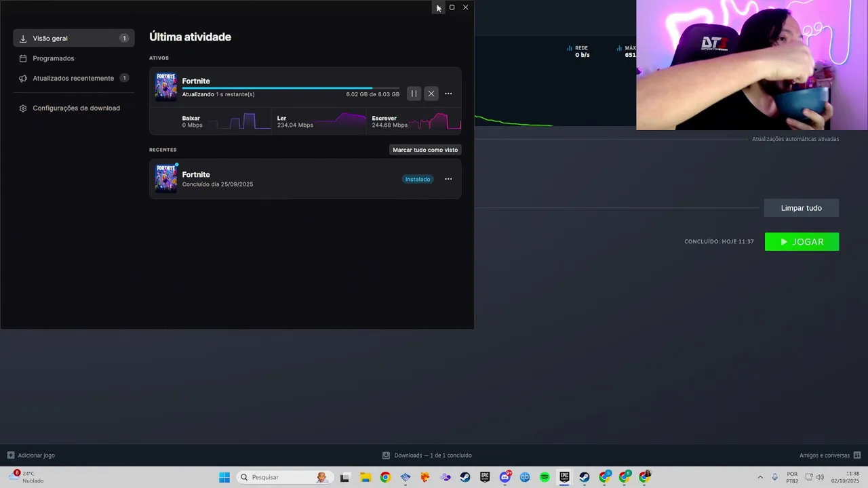Close the Epic downloads window

point(465,7)
